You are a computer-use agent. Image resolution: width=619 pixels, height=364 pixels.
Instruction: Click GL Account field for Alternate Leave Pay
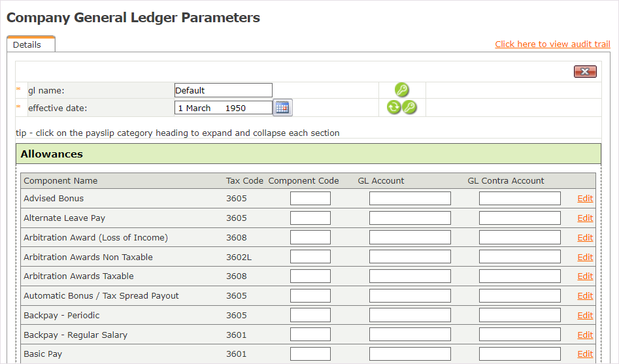410,218
